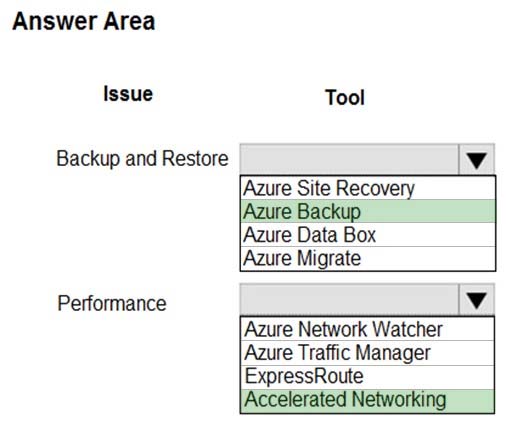
Task: Click the Issue column header
Action: (128, 94)
